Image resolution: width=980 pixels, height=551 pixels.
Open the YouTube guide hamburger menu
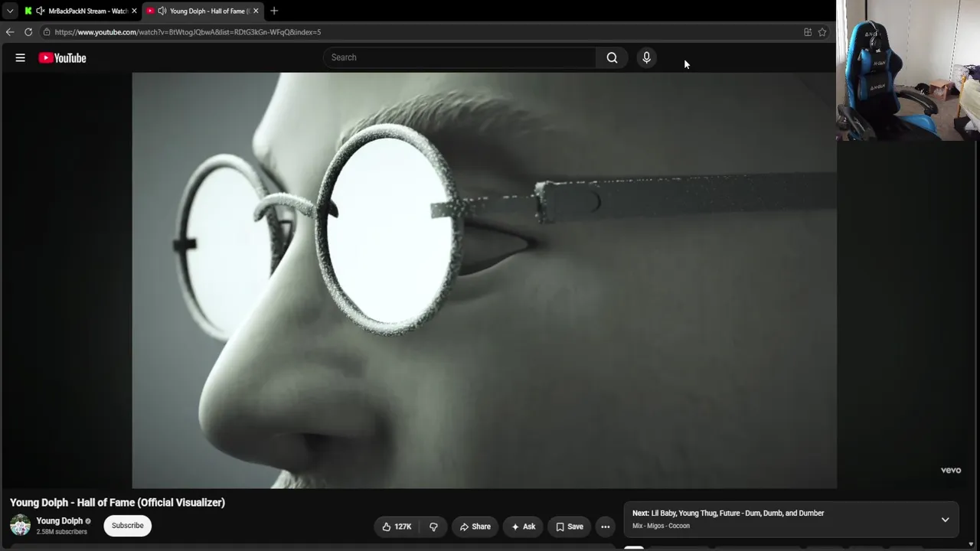pyautogui.click(x=21, y=57)
